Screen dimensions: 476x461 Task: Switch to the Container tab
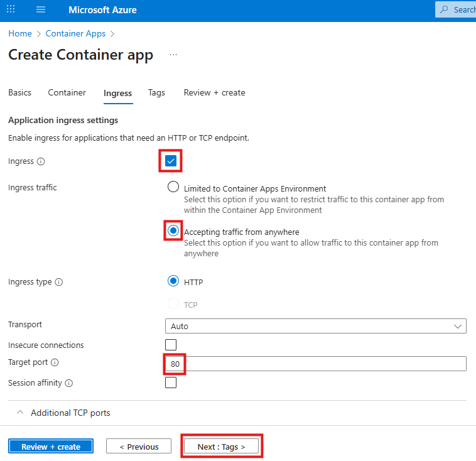pos(67,92)
